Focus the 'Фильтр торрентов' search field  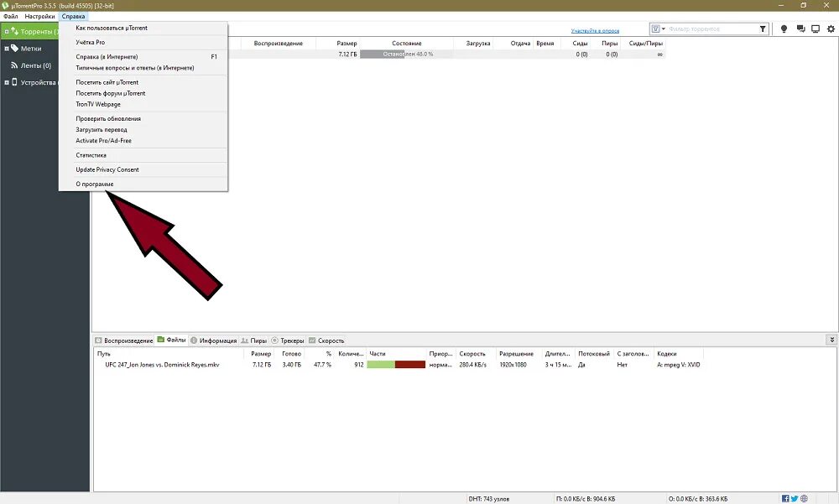pyautogui.click(x=711, y=29)
